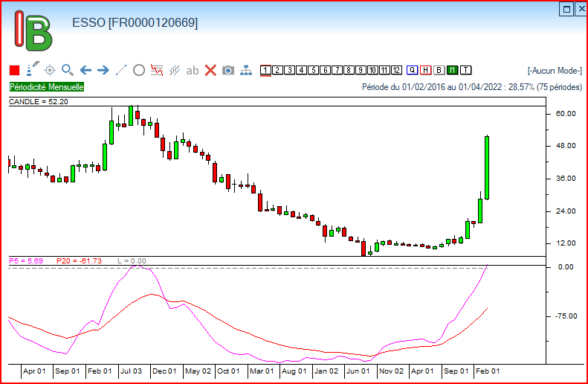Click the May 02 date marker

pyautogui.click(x=198, y=371)
